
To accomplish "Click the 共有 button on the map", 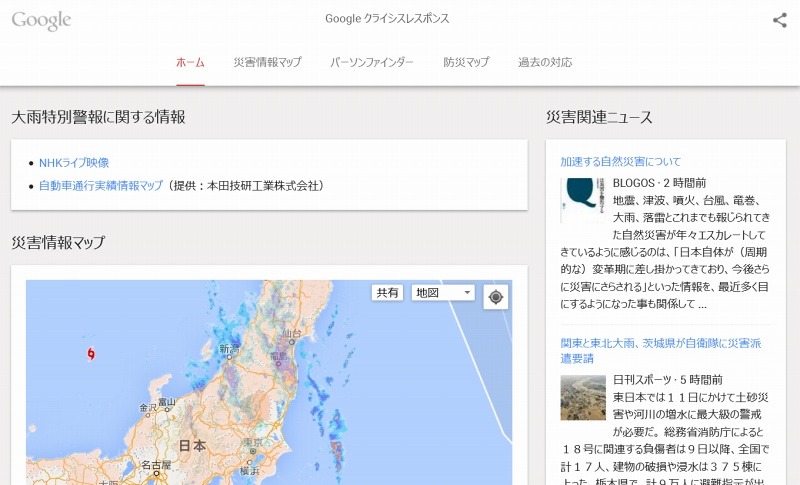I will [387, 293].
